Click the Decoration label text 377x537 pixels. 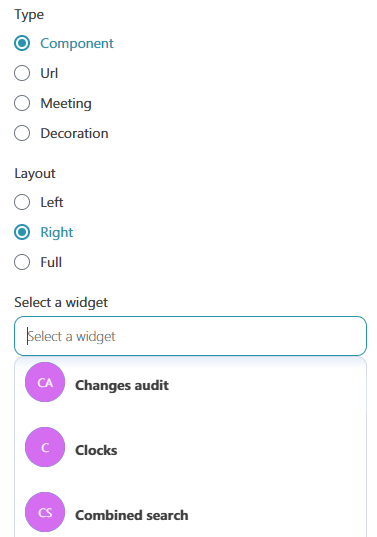[x=74, y=133]
